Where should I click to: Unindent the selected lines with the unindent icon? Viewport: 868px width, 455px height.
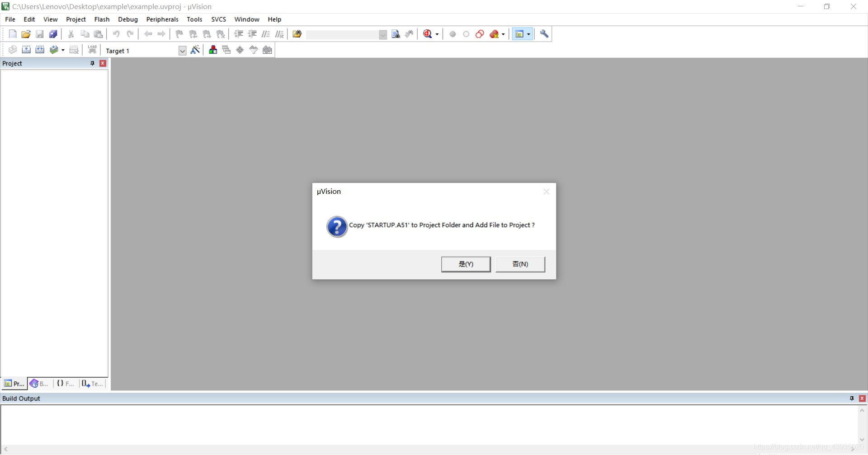(252, 34)
